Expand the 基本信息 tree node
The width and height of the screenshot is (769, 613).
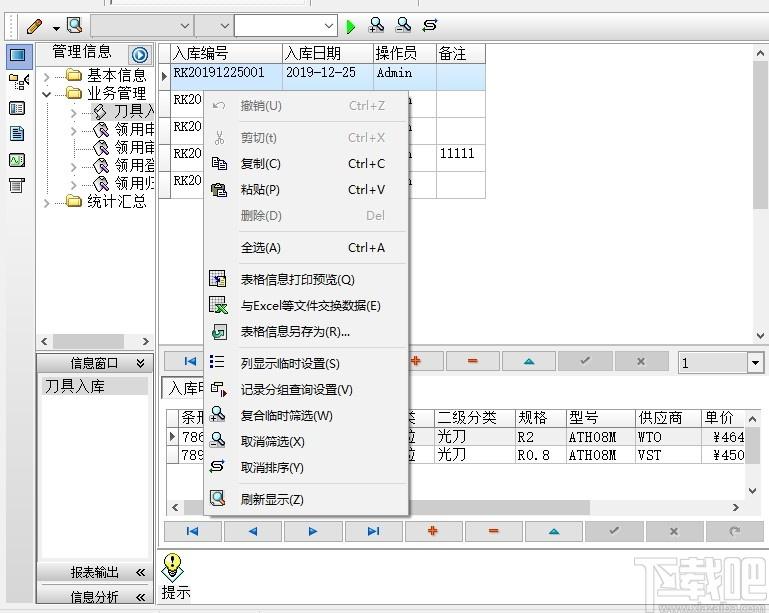tap(46, 77)
